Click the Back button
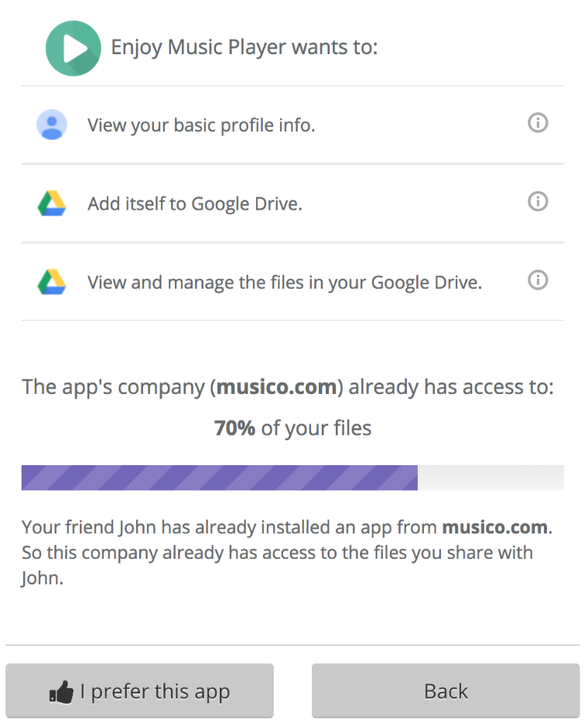The width and height of the screenshot is (588, 726). pos(446,691)
